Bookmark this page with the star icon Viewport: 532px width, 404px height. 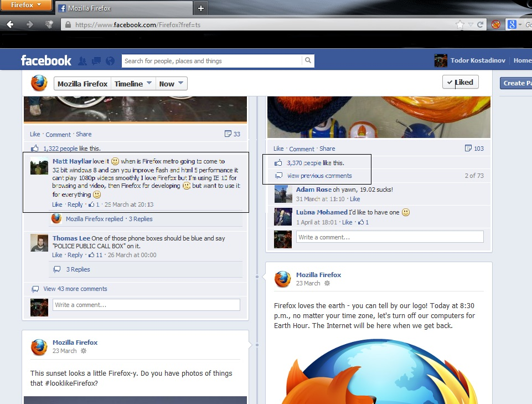pos(460,24)
